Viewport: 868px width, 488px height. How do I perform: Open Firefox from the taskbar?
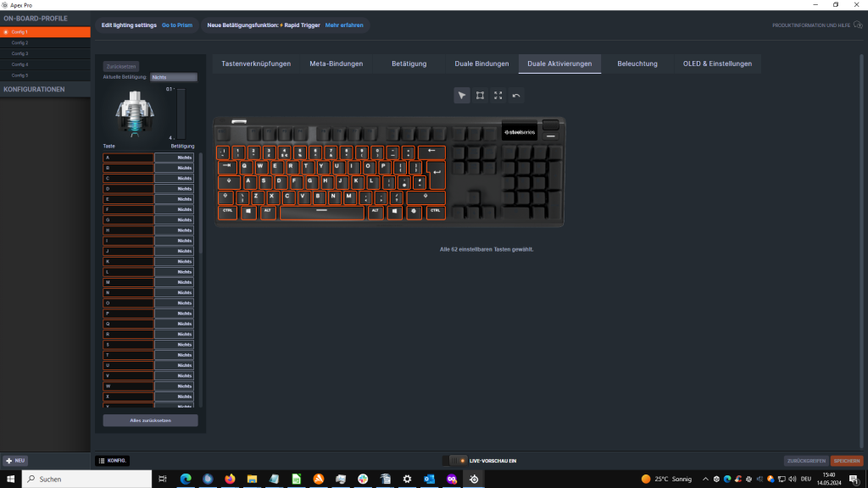pyautogui.click(x=230, y=480)
